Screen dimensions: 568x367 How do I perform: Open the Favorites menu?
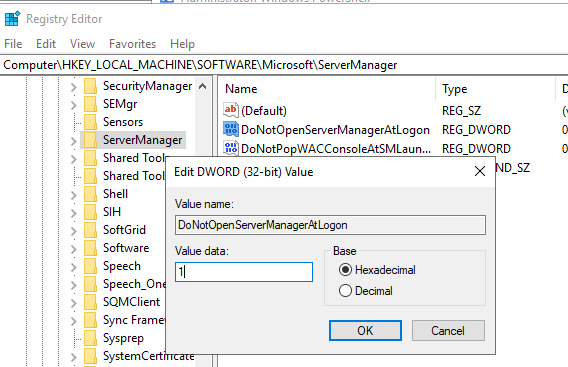point(132,44)
